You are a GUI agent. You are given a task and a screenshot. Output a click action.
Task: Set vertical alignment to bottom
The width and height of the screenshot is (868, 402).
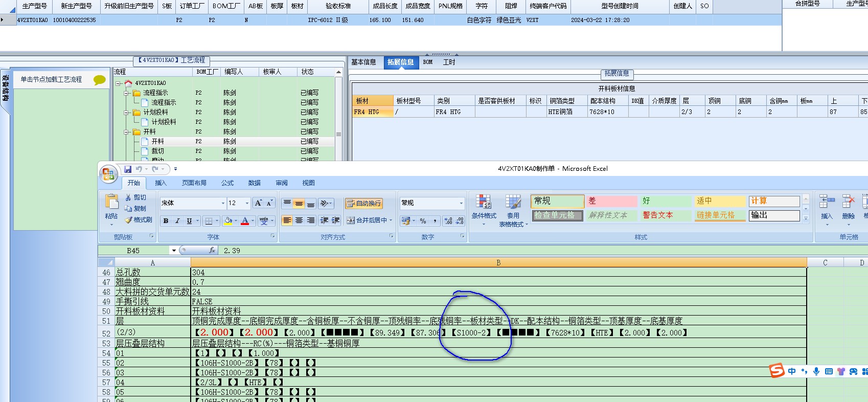pyautogui.click(x=310, y=204)
